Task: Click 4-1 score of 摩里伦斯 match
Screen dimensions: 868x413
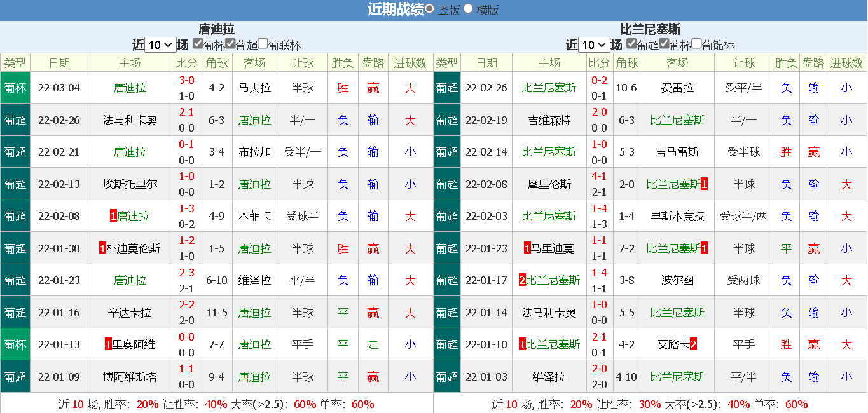Action: pos(599,176)
